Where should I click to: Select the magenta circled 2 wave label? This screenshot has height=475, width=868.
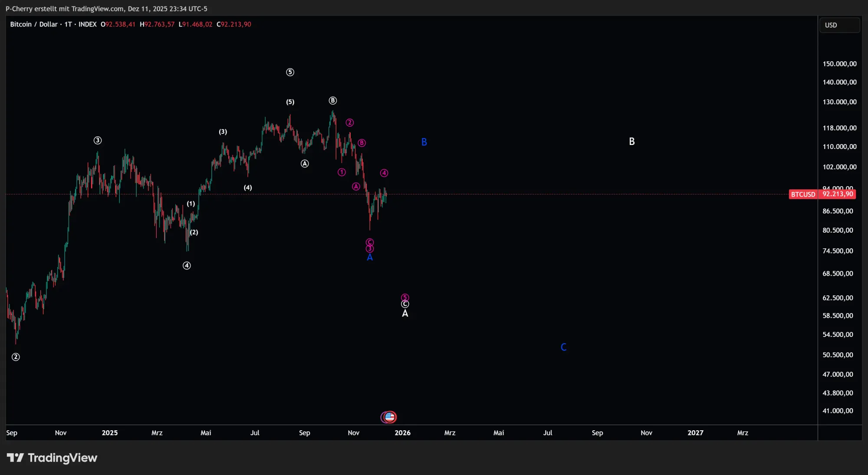click(349, 122)
